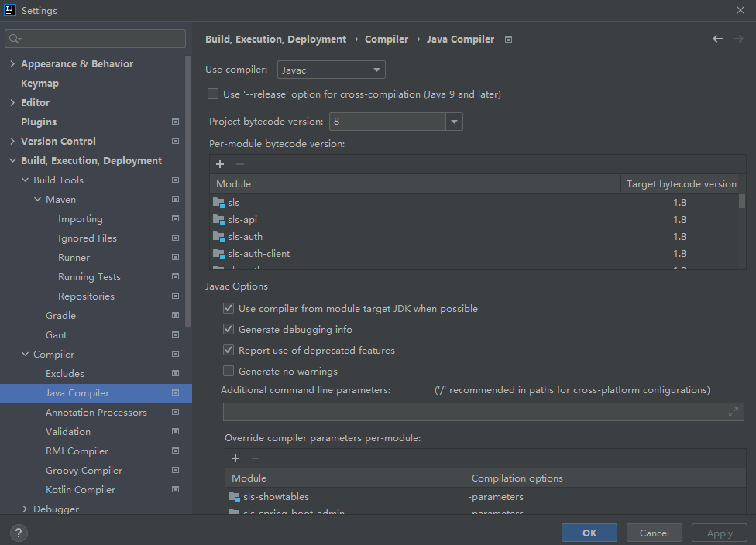Expand Appearance & Behavior section

coord(12,63)
